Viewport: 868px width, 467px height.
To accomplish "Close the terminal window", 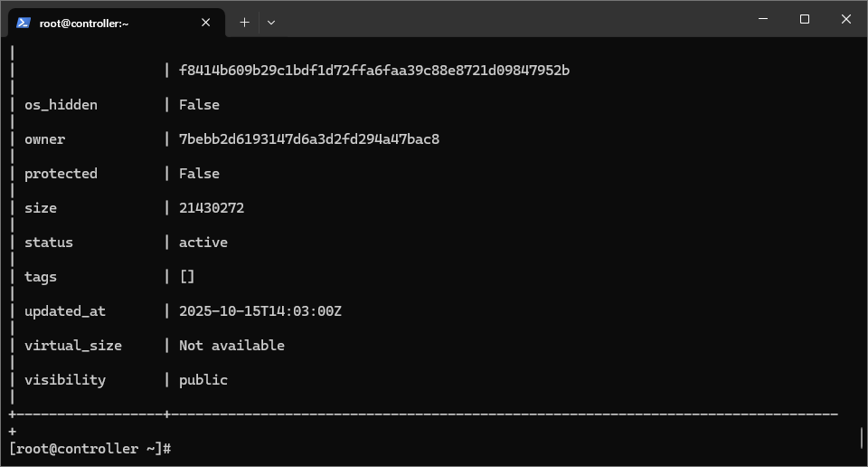I will (846, 19).
